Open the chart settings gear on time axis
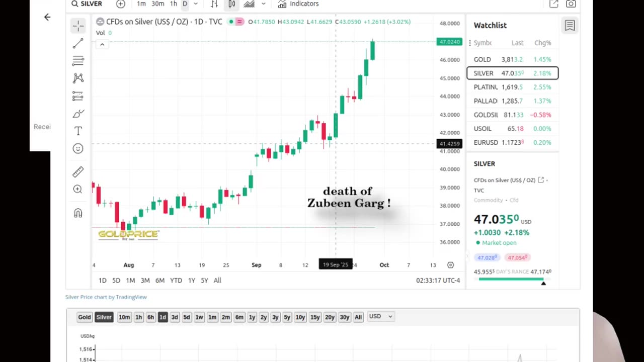Screen dimensions: 644x362 coord(450,265)
